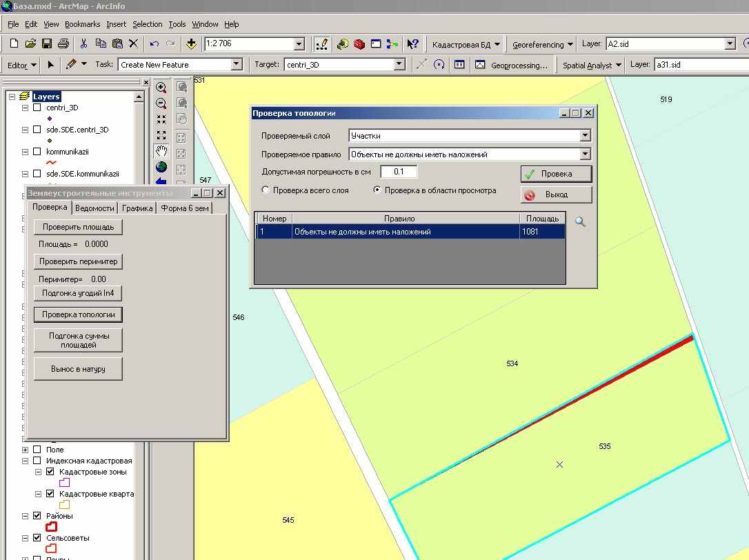Screen dimensions: 749x560
Task: Click the Проверить периметр button
Action: [x=79, y=261]
